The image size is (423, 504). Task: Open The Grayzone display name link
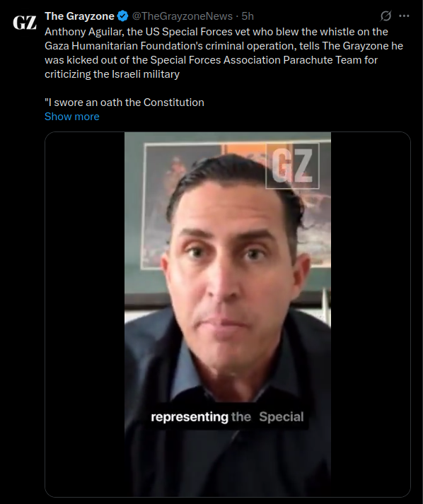coord(79,16)
